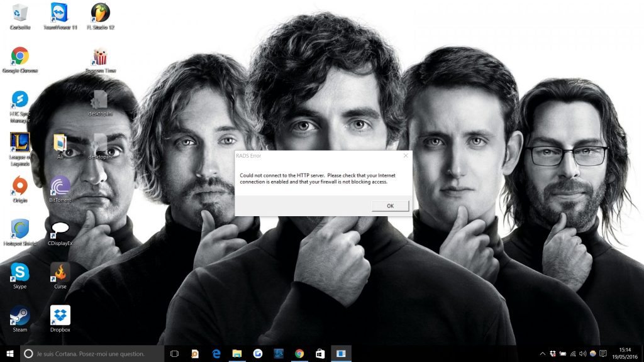Open the Windows Start menu
The height and width of the screenshot is (362, 644).
(x=10, y=354)
